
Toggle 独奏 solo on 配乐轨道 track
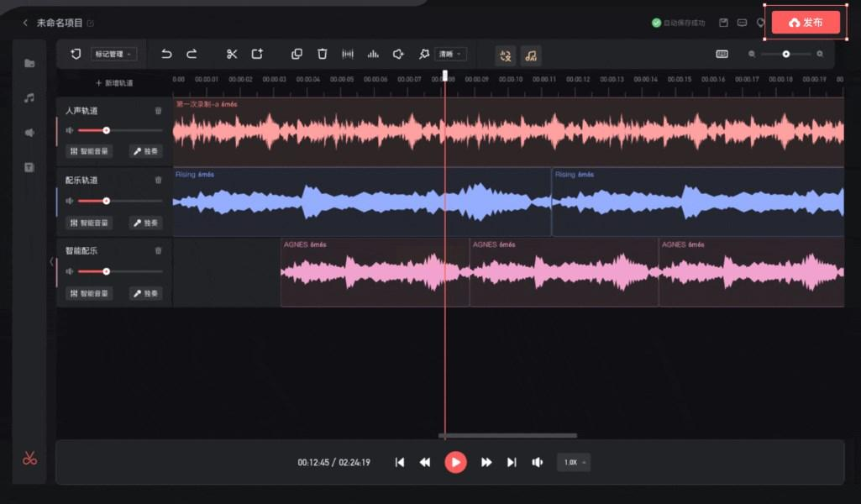(x=145, y=223)
